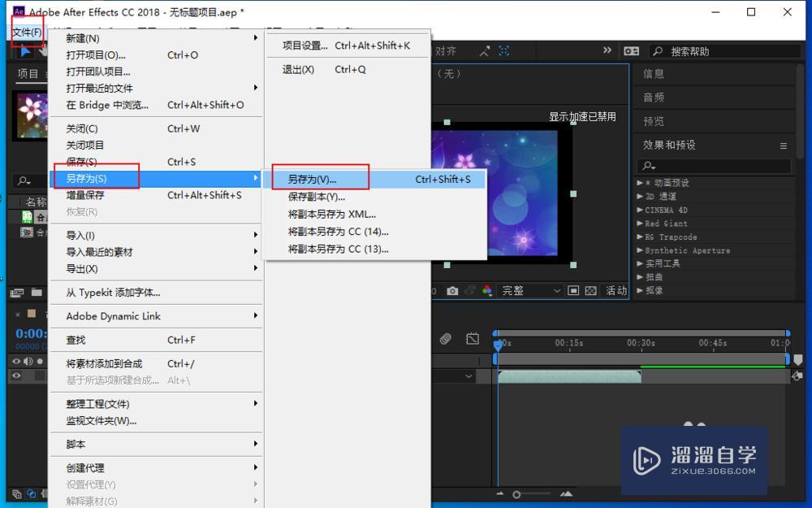Viewport: 812px width, 508px height.
Task: Click the bounding-box snapping icon after 对齐
Action: [x=504, y=50]
